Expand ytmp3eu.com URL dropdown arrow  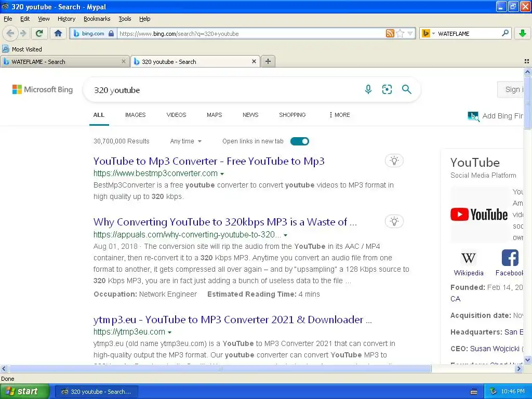pos(170,332)
